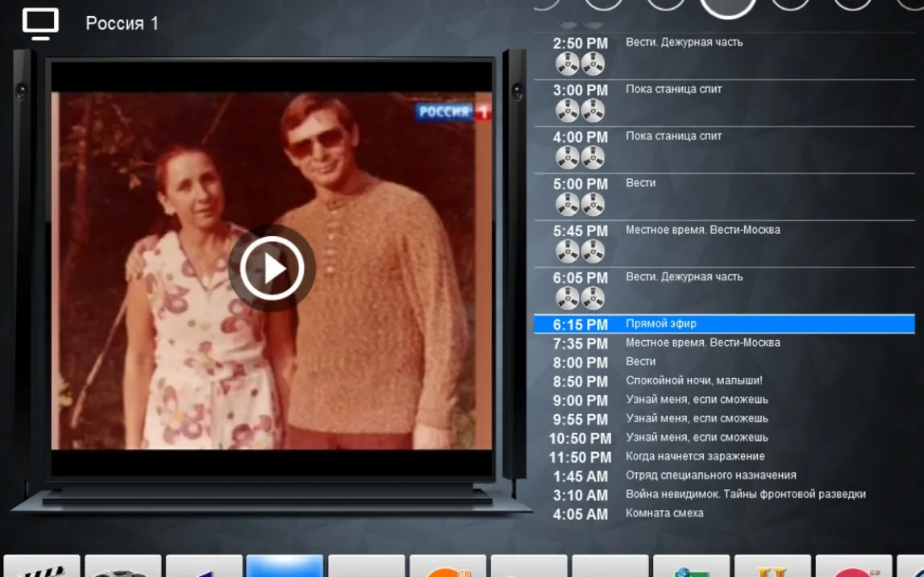Image resolution: width=924 pixels, height=577 pixels.
Task: Open the 7:35 PM Местное время. Вести-Москва listing
Action: click(x=702, y=343)
